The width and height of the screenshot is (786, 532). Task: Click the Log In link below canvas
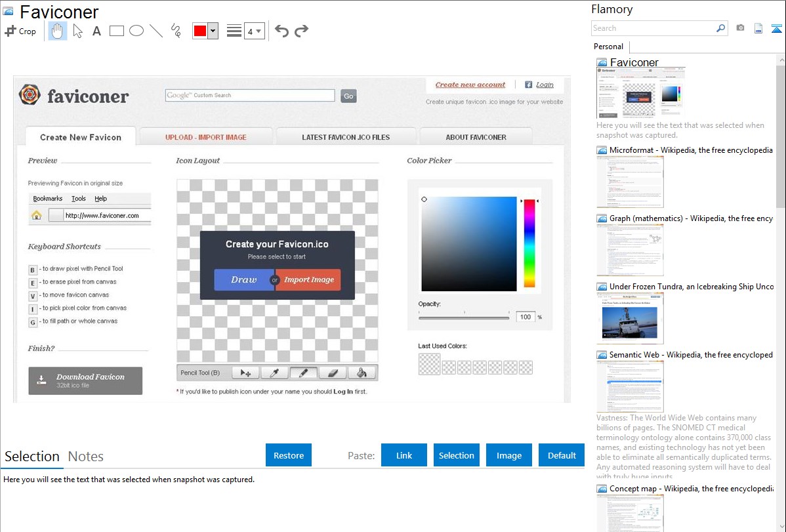[343, 392]
